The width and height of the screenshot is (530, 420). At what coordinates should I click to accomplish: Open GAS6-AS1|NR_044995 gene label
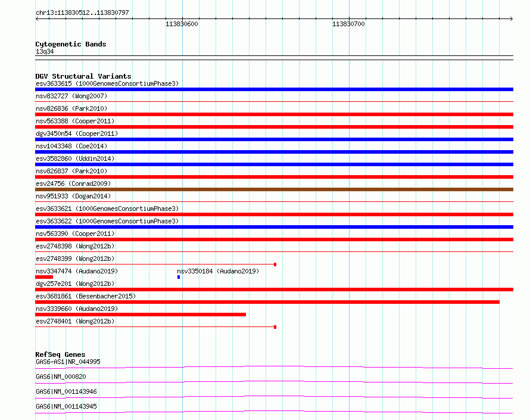click(68, 362)
